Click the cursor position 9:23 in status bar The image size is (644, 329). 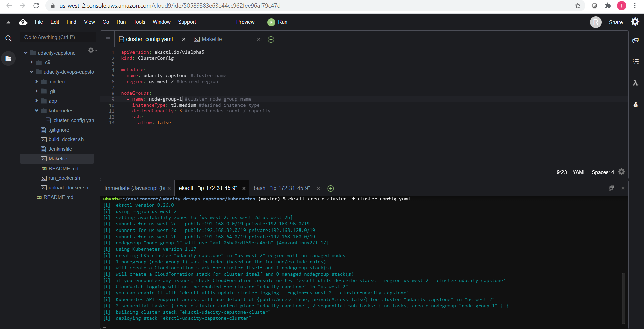coord(561,172)
